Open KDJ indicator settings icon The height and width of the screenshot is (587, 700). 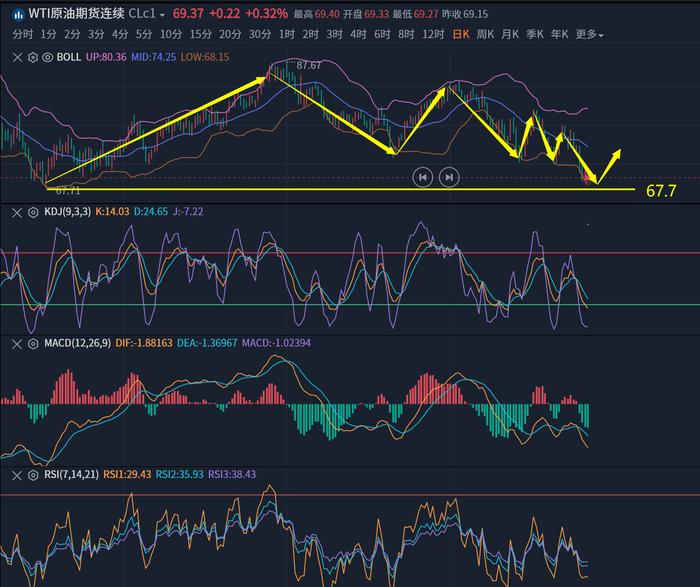[x=33, y=212]
